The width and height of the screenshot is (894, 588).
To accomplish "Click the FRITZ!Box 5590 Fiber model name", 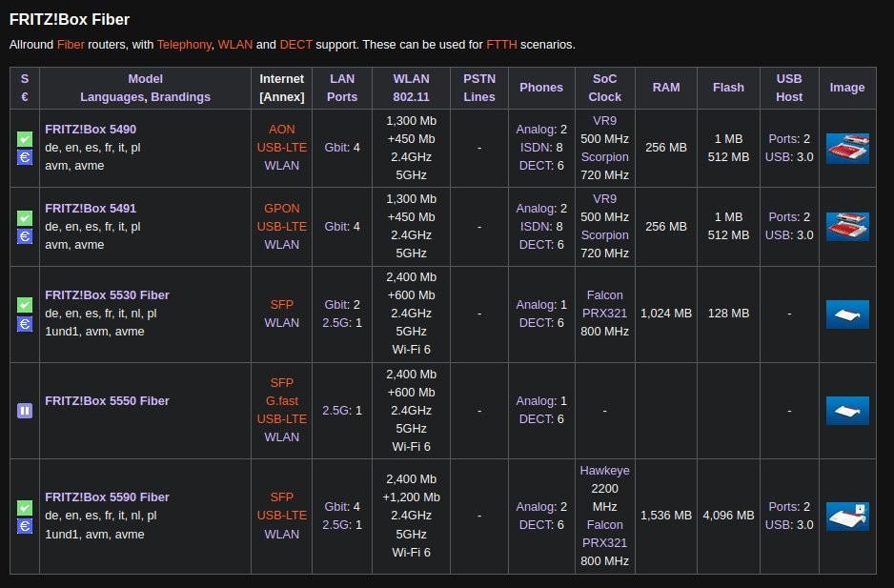I will (x=107, y=497).
